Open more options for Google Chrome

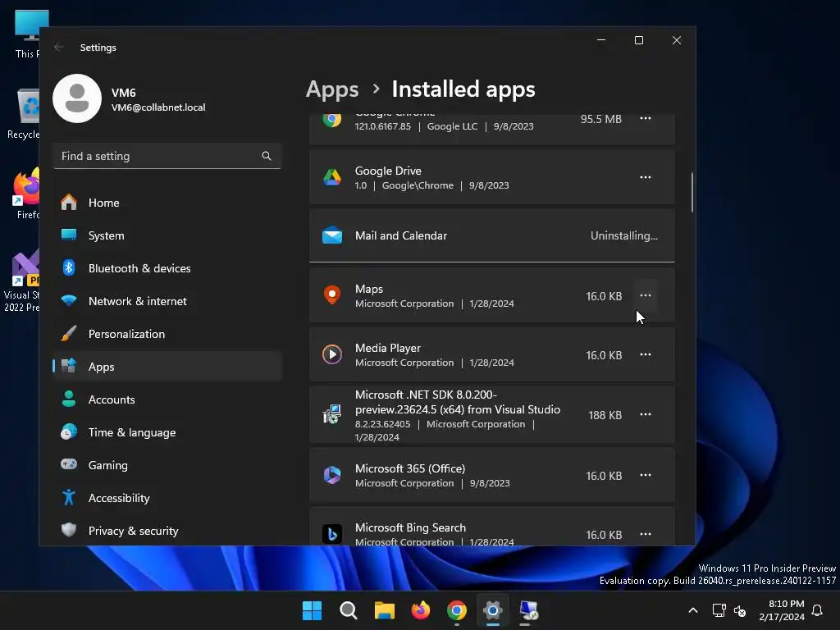[x=646, y=118]
